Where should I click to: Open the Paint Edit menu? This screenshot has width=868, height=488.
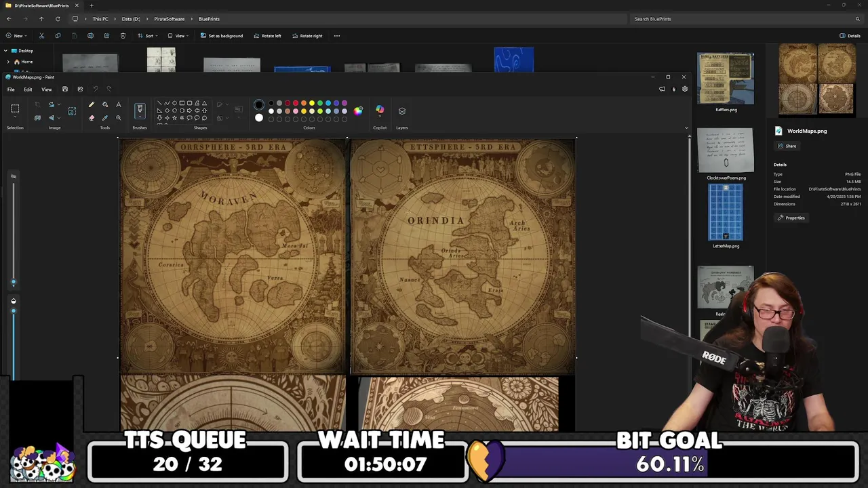28,89
